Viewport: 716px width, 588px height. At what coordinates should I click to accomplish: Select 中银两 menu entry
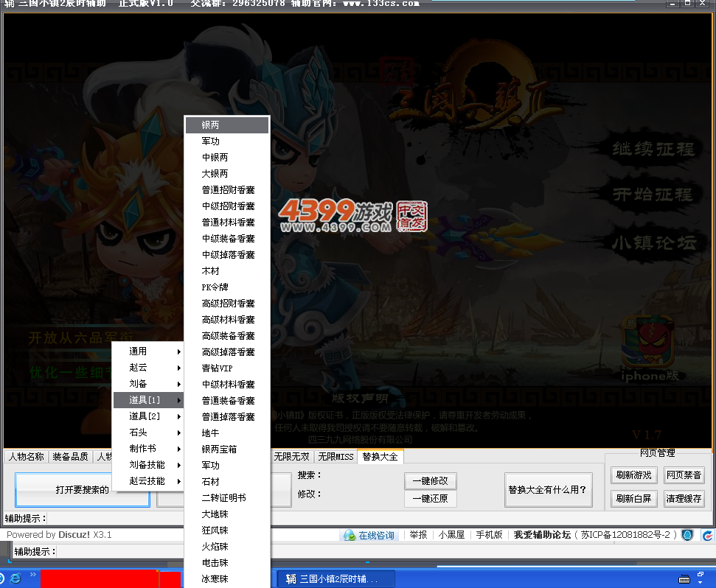click(227, 158)
